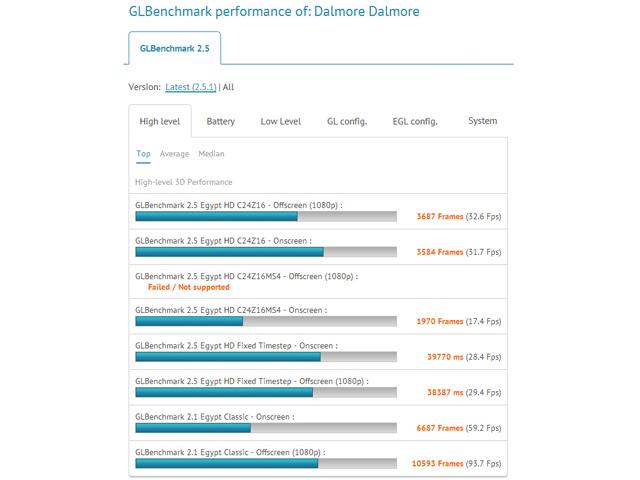640x480 pixels.
Task: Click the Egypt Classic Onscreen result bar
Action: point(266,428)
